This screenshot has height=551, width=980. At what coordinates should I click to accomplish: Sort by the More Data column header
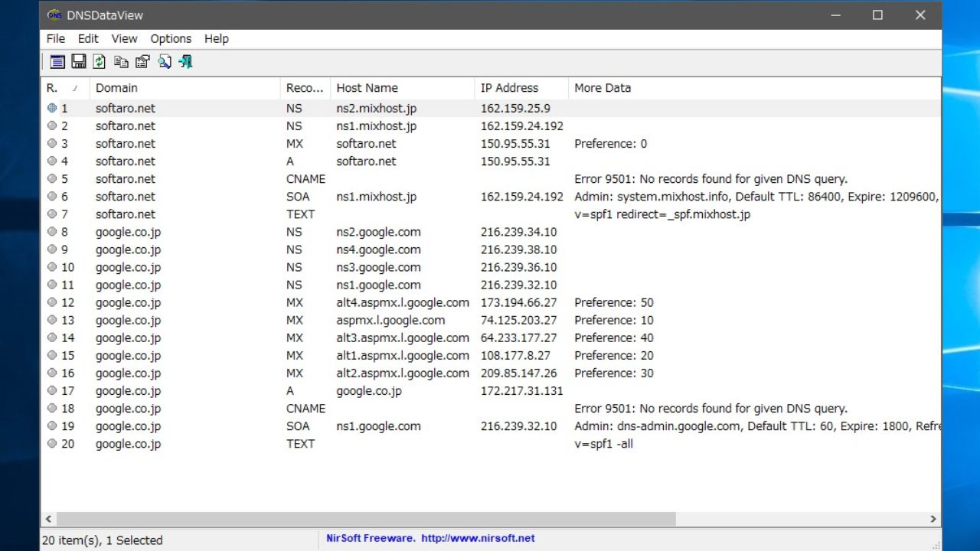[x=754, y=88]
